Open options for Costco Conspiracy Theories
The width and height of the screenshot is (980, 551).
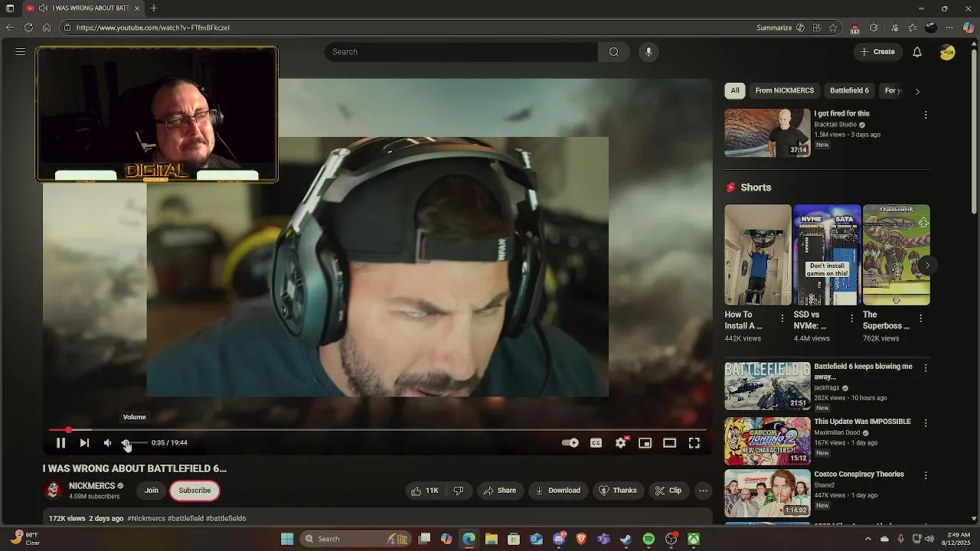[x=926, y=475]
